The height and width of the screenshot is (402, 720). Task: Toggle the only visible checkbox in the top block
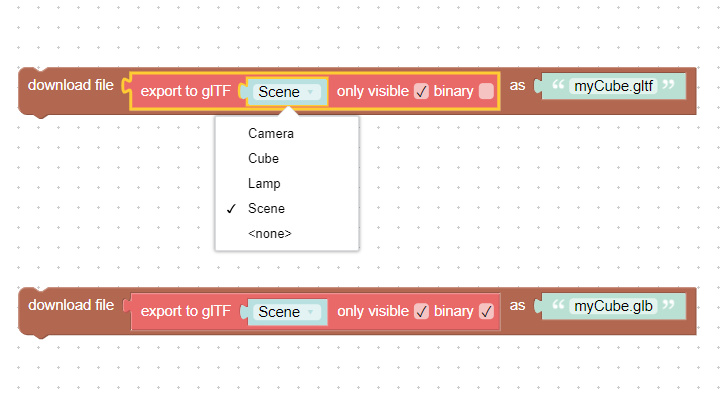(x=421, y=91)
